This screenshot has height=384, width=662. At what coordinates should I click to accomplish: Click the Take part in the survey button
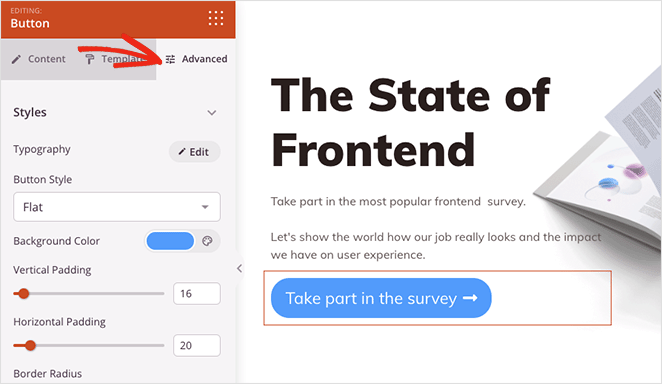(x=381, y=298)
